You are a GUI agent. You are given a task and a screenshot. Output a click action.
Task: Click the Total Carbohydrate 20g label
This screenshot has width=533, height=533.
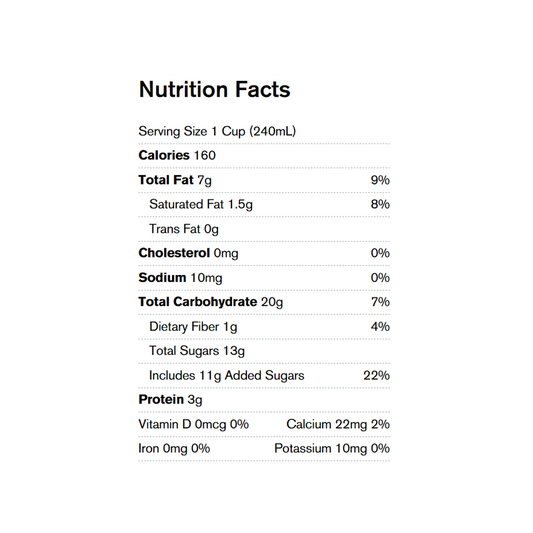click(x=210, y=302)
